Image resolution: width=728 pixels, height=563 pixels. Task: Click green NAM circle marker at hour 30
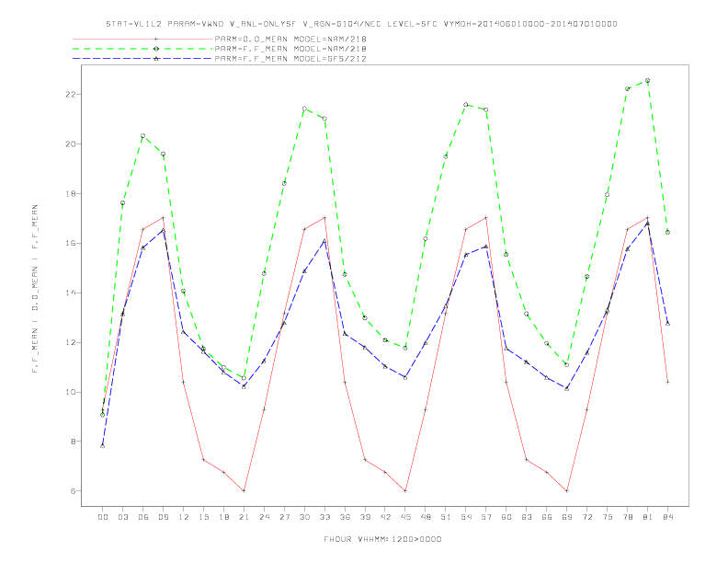(x=304, y=109)
